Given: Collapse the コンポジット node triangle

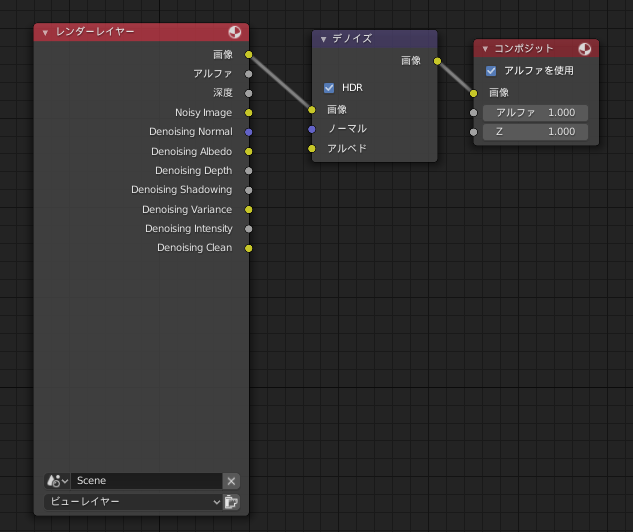Looking at the screenshot, I should click(x=485, y=49).
